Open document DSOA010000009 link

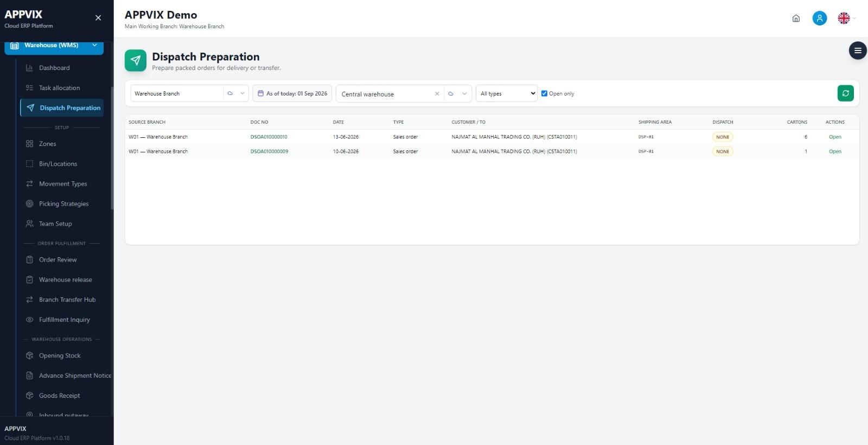pos(269,151)
